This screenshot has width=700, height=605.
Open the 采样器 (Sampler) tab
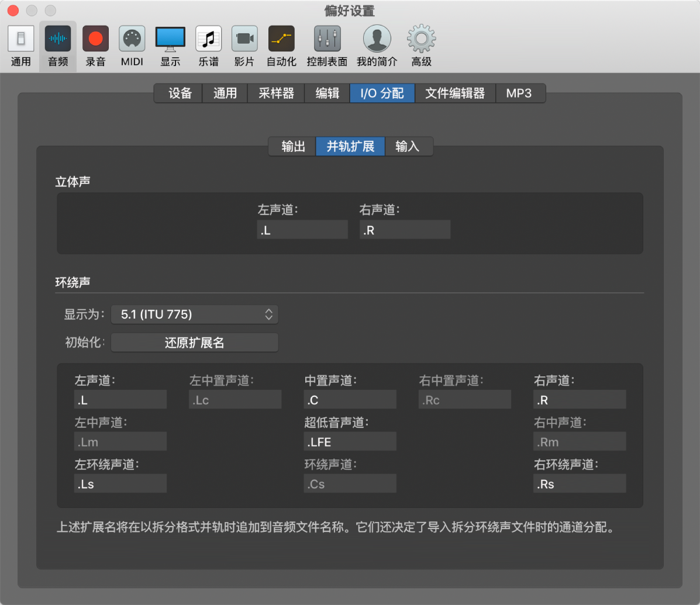click(275, 93)
